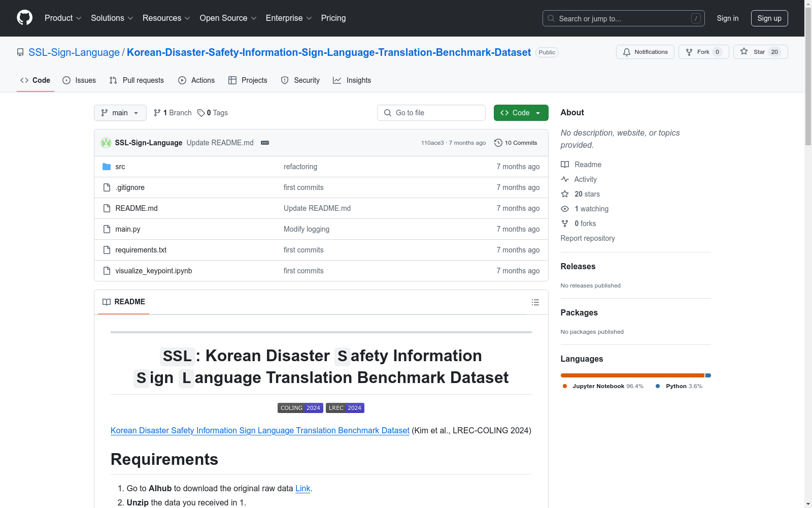The height and width of the screenshot is (508, 812).
Task: Select the Code tab
Action: pos(36,80)
